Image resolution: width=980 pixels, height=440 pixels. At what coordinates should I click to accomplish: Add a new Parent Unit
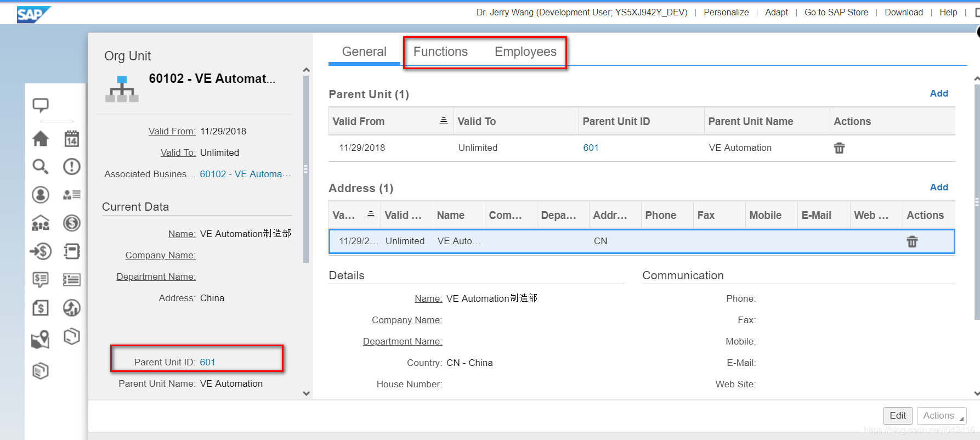[939, 93]
